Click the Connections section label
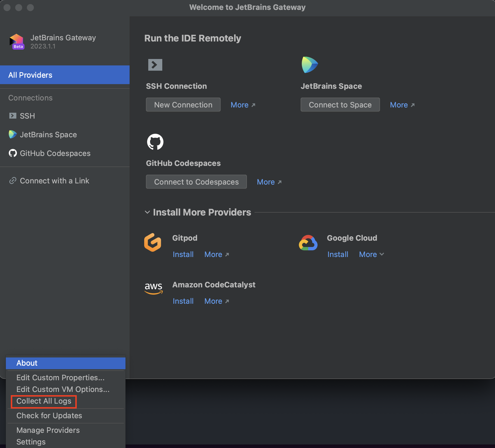Viewport: 495px width, 448px height. tap(30, 98)
